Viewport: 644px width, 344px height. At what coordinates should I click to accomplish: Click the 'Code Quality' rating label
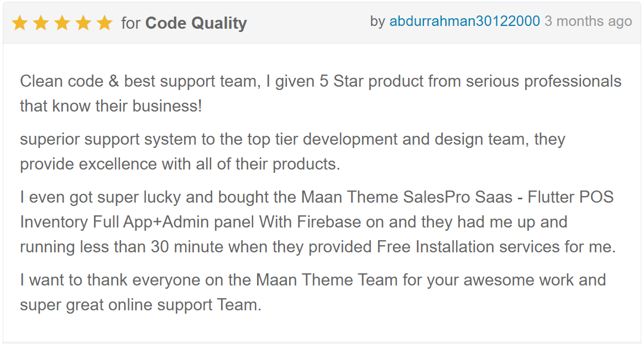(x=196, y=23)
